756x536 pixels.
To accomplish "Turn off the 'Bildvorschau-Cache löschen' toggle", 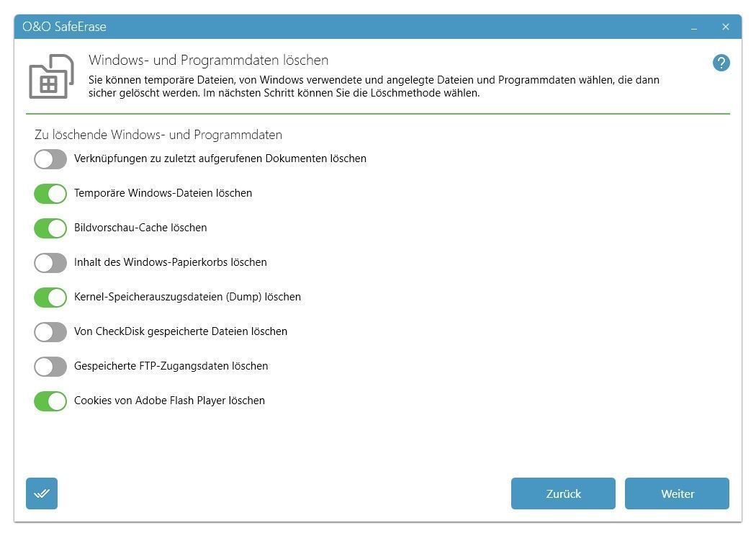I will click(x=50, y=228).
